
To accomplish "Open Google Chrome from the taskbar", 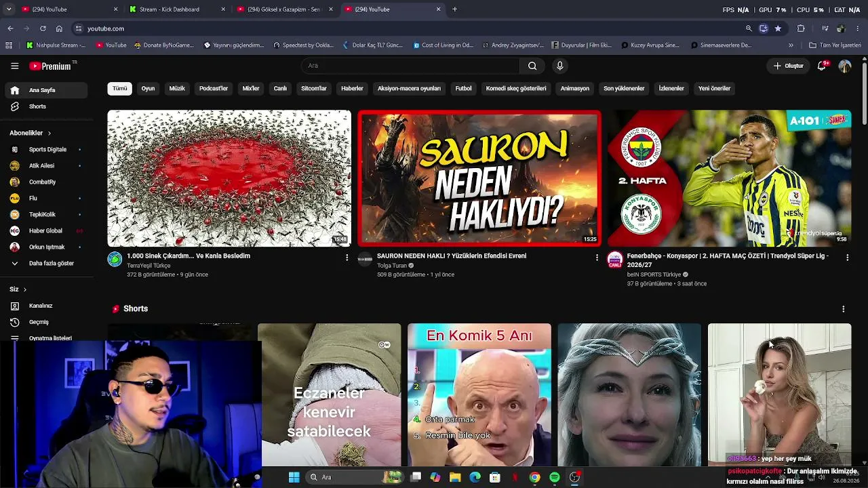I will (x=535, y=477).
